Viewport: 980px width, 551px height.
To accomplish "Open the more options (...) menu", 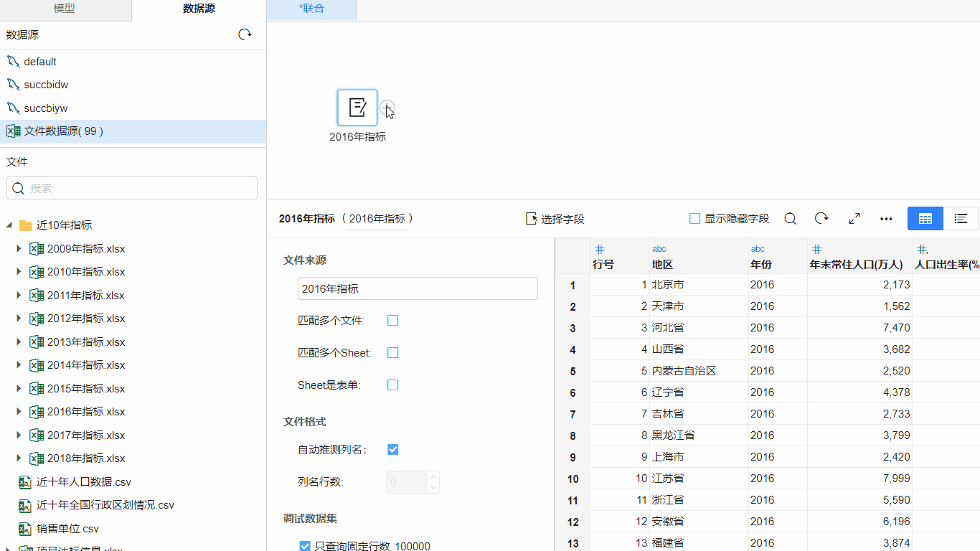I will click(x=886, y=218).
